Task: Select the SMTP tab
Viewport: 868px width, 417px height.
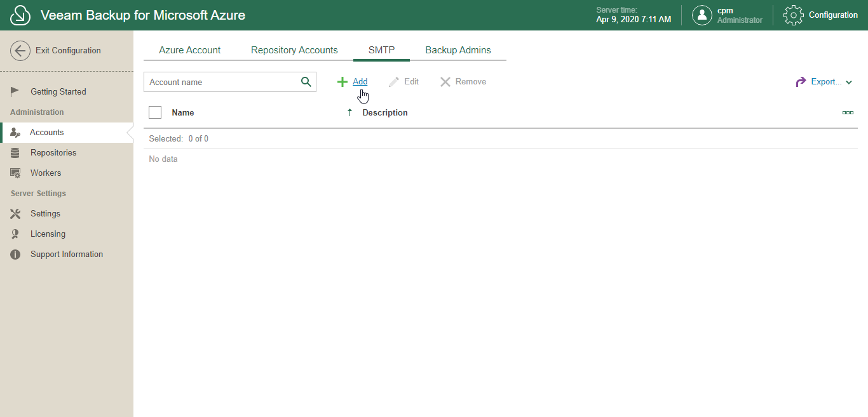Action: click(x=381, y=50)
